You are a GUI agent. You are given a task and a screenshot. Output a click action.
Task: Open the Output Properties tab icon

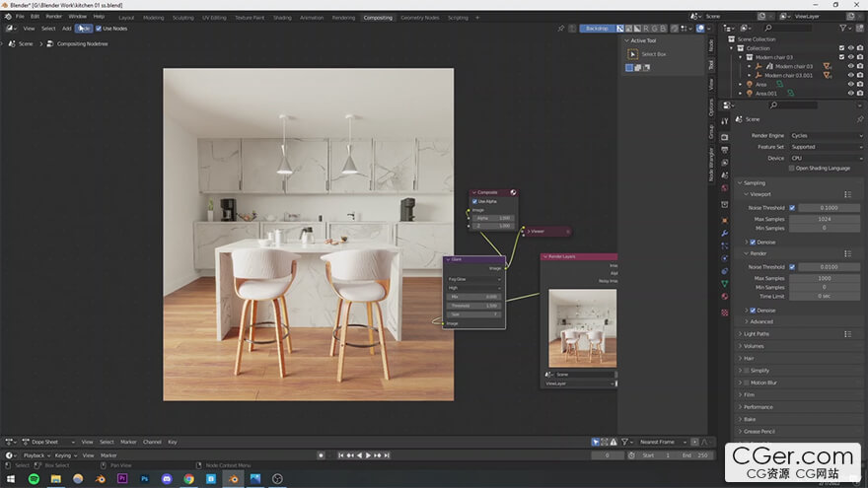(x=725, y=150)
